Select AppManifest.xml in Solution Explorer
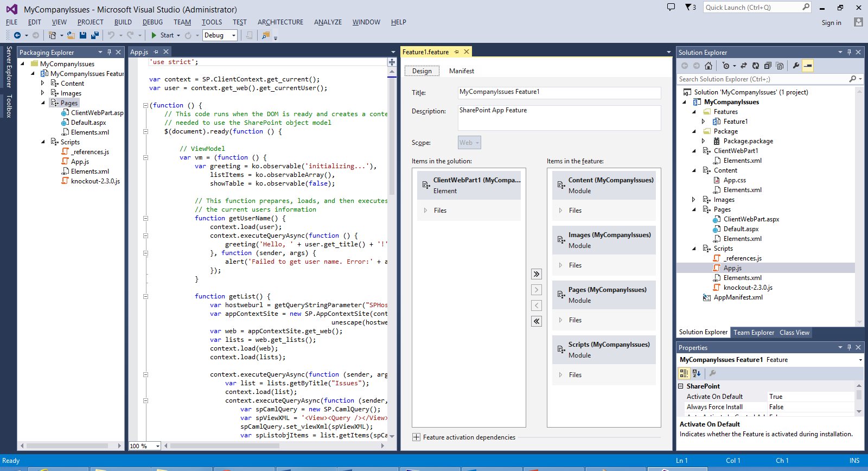 (x=738, y=297)
